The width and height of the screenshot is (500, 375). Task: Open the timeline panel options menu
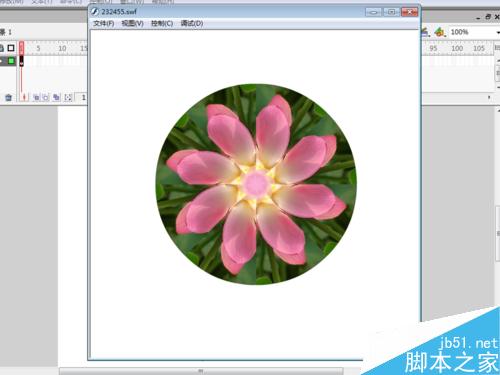497,48
